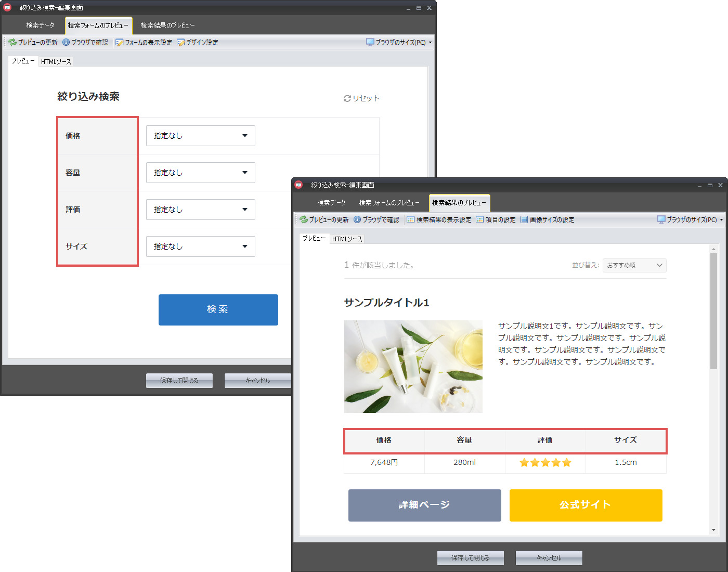Screen dimensions: 728x572
Task: Click the sample product thumbnail image
Action: click(413, 367)
